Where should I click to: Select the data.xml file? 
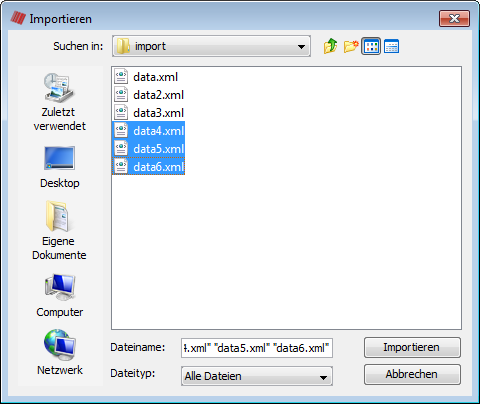[146, 77]
